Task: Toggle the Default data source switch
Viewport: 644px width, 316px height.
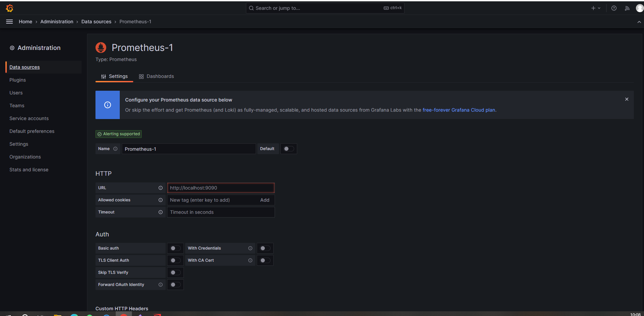Action: click(x=289, y=149)
